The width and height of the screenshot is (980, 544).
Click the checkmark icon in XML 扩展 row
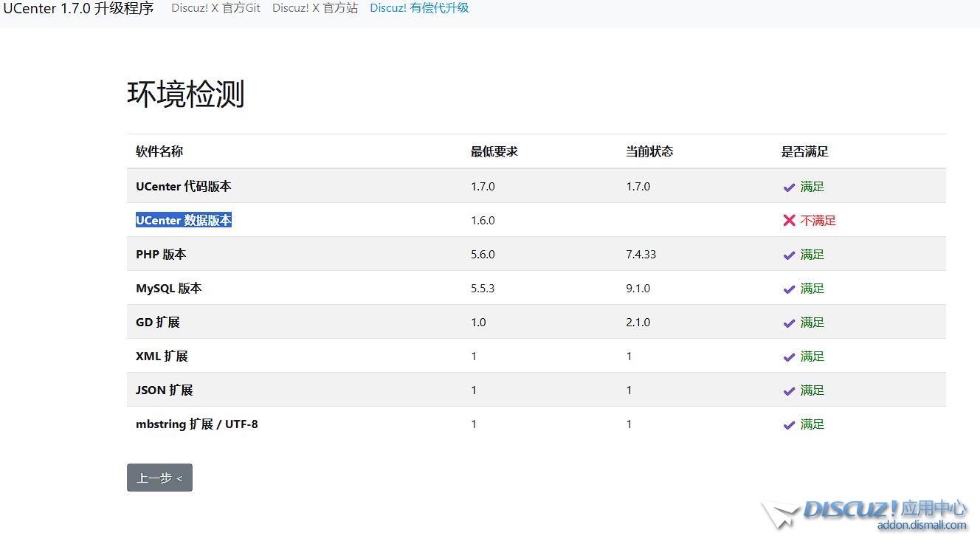[789, 357]
